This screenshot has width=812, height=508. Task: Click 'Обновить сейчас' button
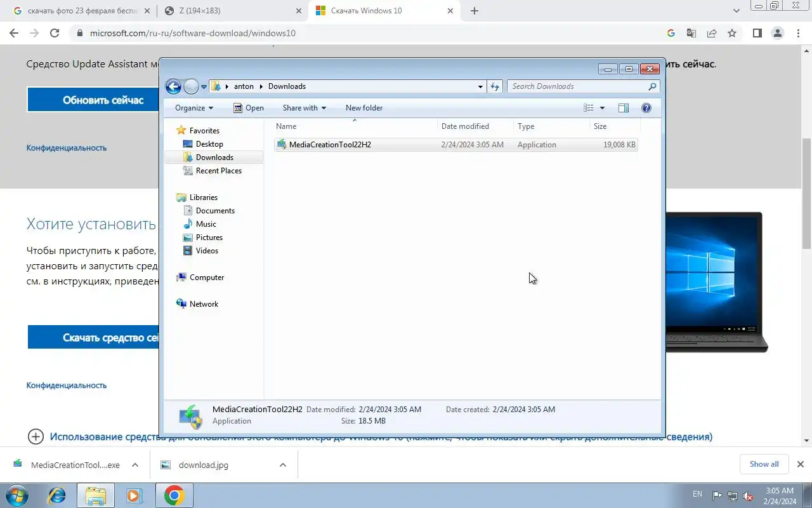pyautogui.click(x=93, y=100)
